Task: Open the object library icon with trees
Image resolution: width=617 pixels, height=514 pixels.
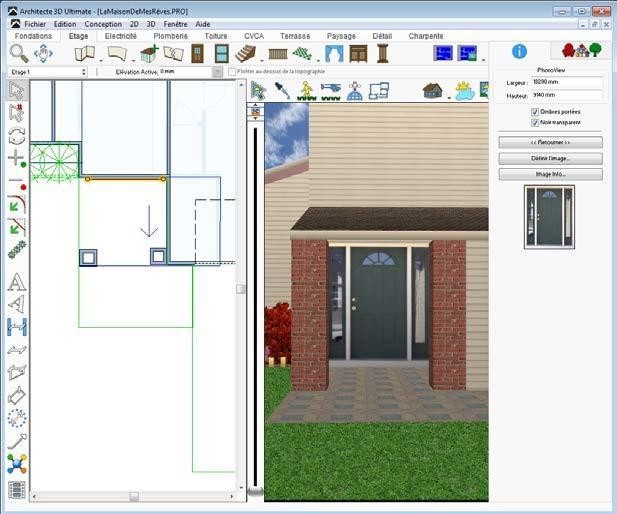Action: click(582, 50)
